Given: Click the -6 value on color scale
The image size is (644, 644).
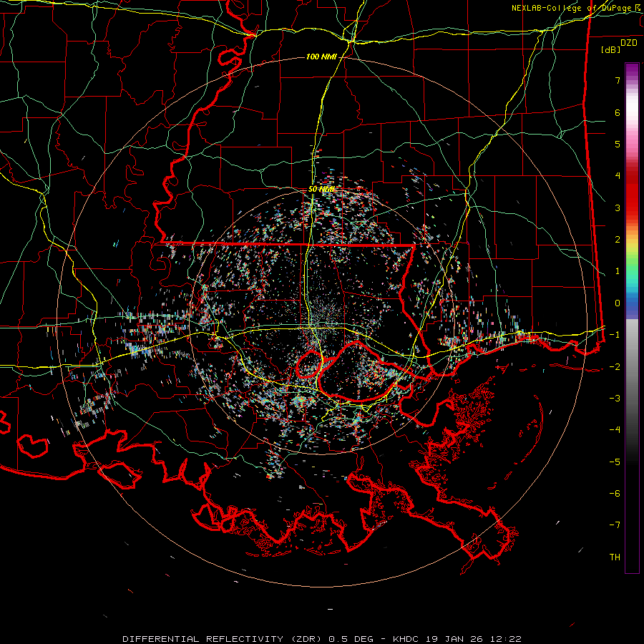Looking at the screenshot, I should [x=615, y=494].
